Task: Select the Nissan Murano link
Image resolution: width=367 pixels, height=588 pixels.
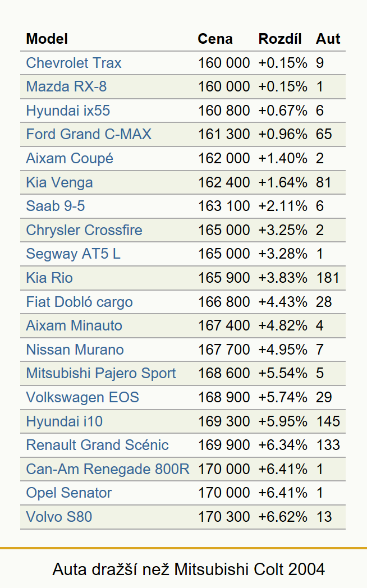Action: 75,350
